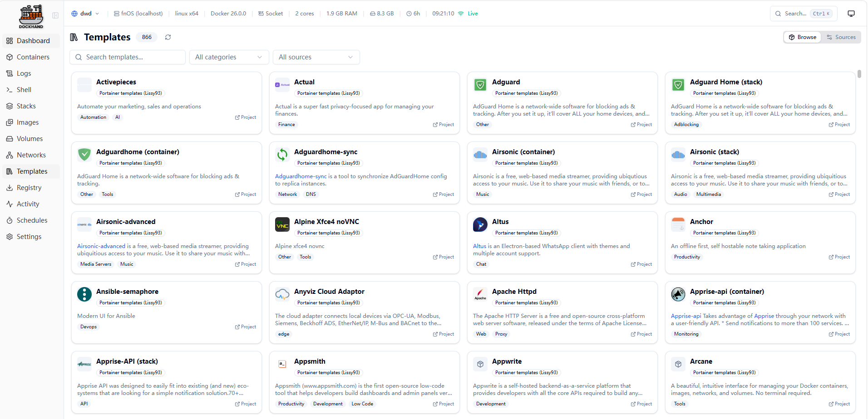Click the Airsonic (container) waveform icon
Screen dimensions: 868x419
coord(480,155)
